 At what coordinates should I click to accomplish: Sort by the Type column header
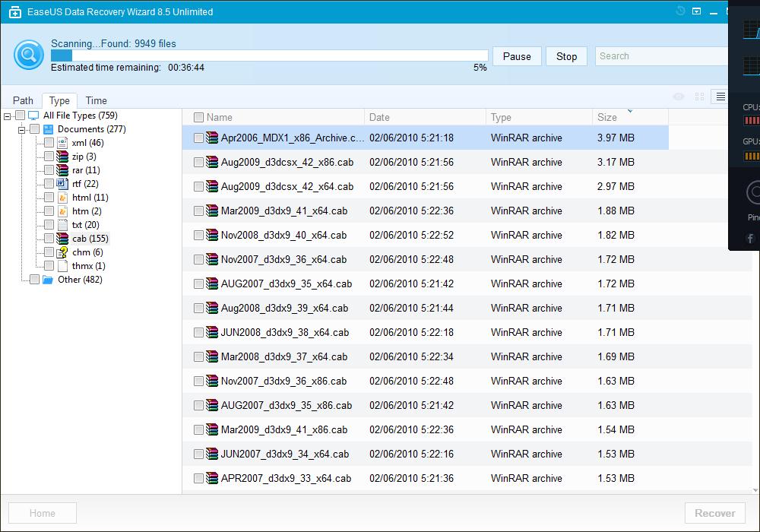pyautogui.click(x=539, y=117)
